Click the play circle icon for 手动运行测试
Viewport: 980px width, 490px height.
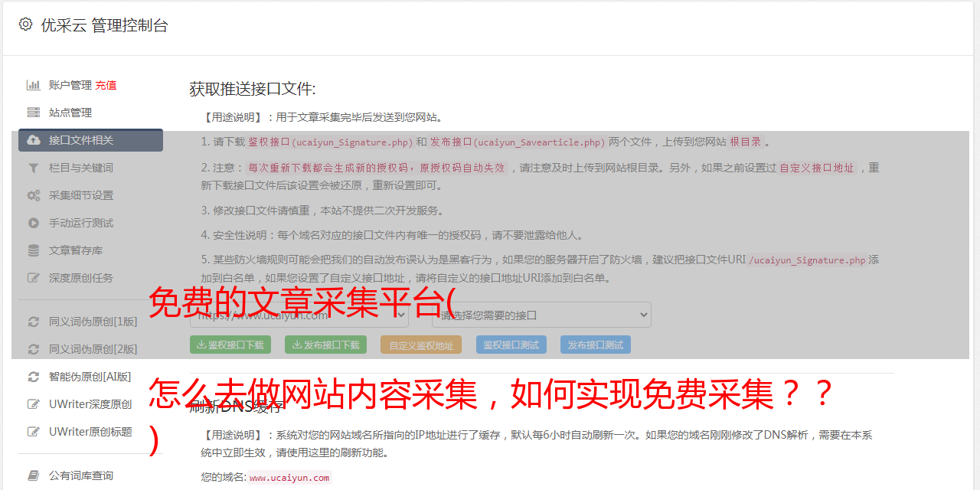(34, 223)
